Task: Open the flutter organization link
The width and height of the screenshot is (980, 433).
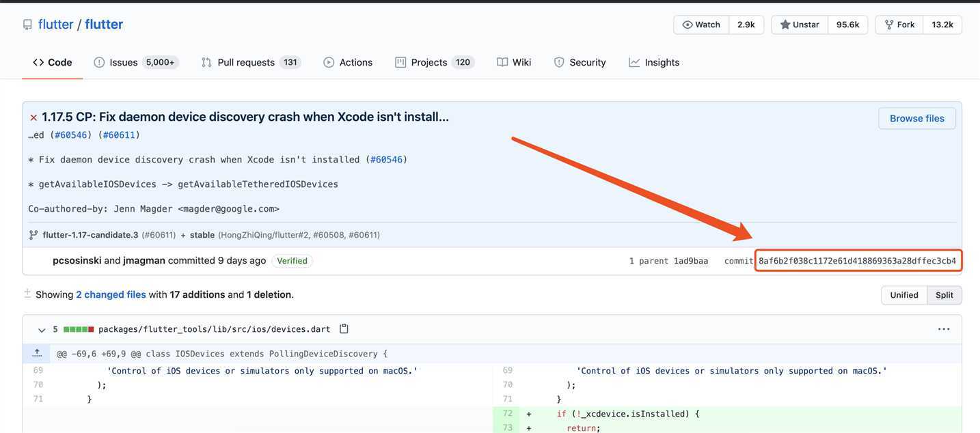Action: pyautogui.click(x=56, y=24)
